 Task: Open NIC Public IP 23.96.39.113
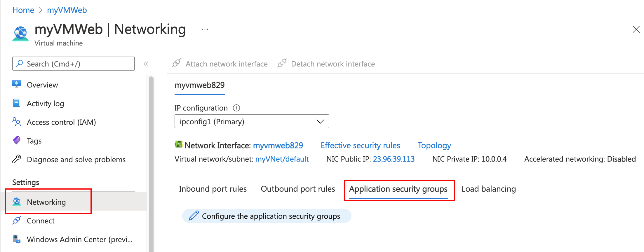(x=394, y=159)
